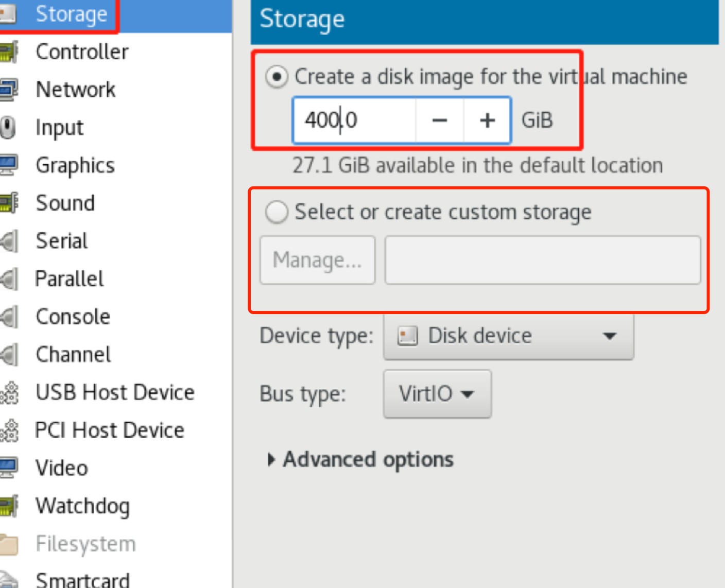Click the Video monitor icon
The width and height of the screenshot is (725, 588).
pyautogui.click(x=9, y=468)
